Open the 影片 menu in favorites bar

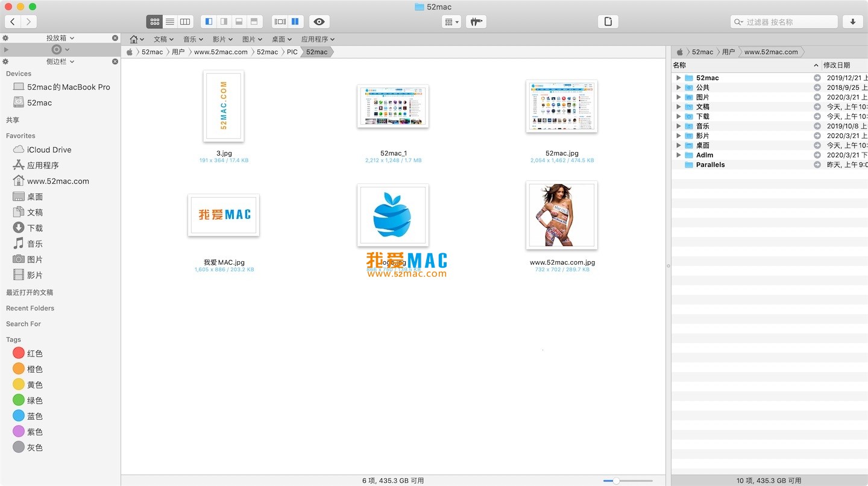222,39
